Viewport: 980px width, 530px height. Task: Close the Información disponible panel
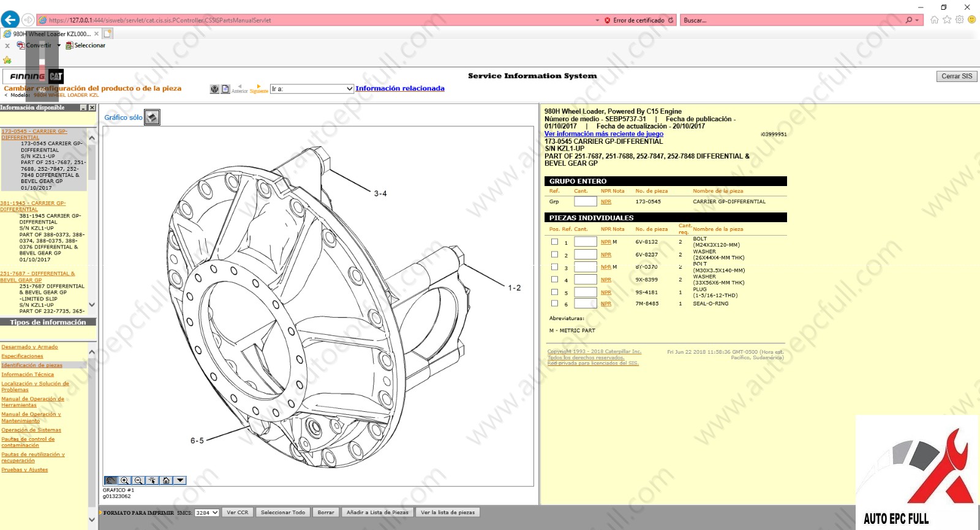pyautogui.click(x=92, y=108)
